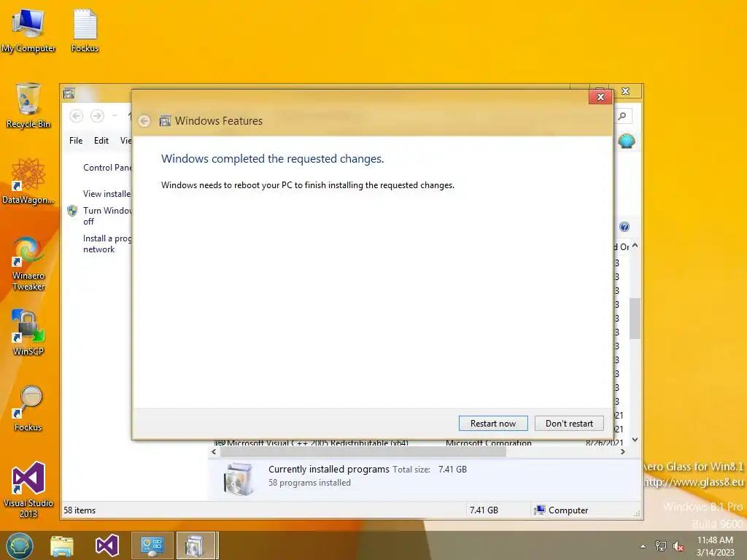Click the shield icon beside Turn Windows features
Viewport: 747px width, 560px height.
[72, 211]
